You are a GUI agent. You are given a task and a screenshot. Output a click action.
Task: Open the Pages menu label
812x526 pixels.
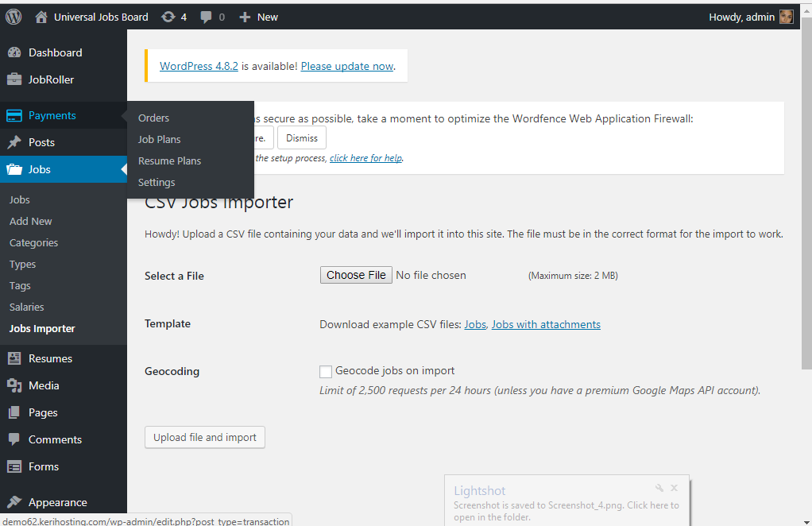click(43, 412)
